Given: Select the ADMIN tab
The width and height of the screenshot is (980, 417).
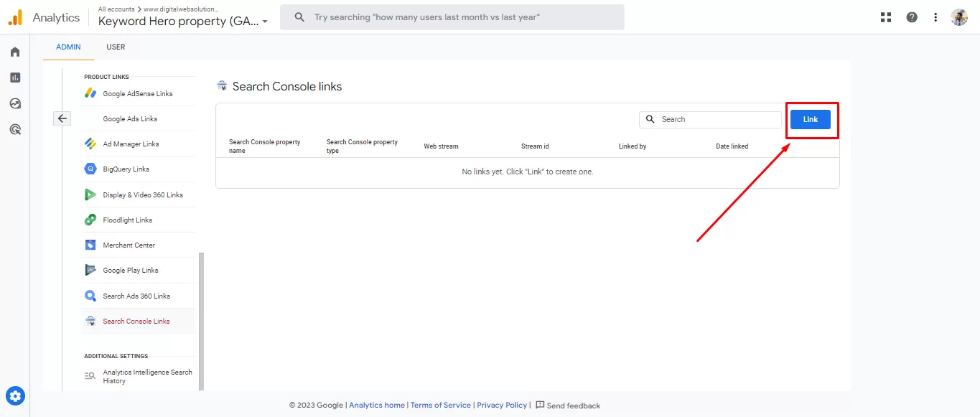Looking at the screenshot, I should pyautogui.click(x=68, y=47).
